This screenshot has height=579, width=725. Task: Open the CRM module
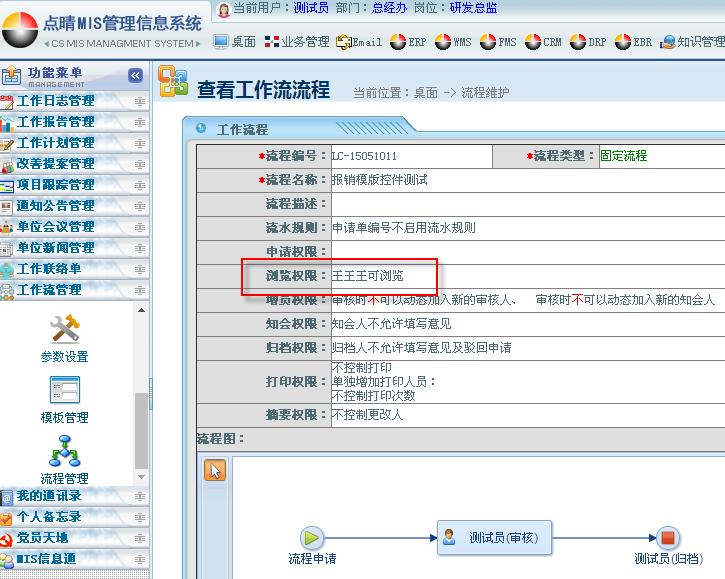pos(544,42)
